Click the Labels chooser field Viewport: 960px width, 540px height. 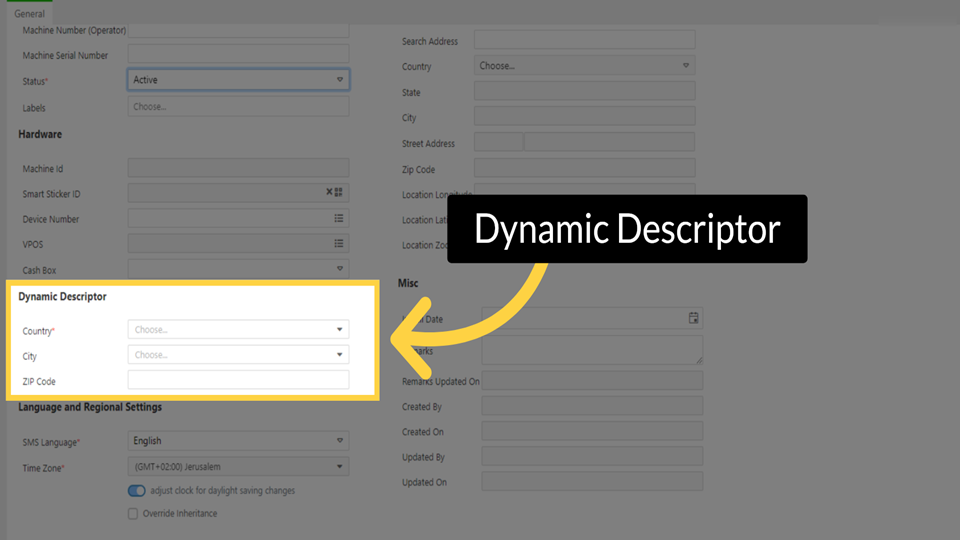238,106
